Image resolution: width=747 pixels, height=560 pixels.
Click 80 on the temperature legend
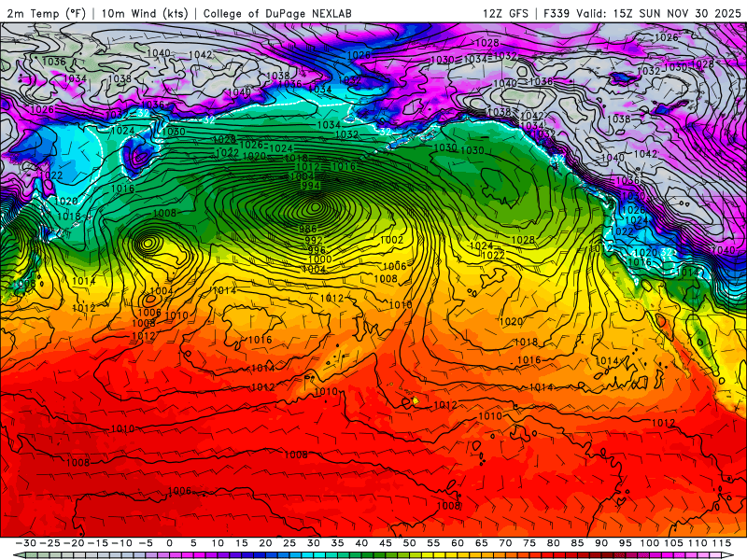tap(553, 543)
